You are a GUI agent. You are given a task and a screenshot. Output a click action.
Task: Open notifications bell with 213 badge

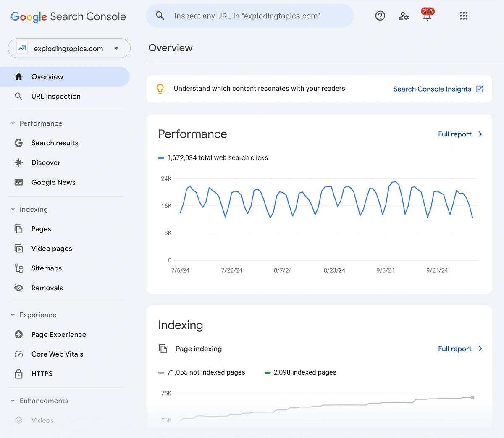428,15
